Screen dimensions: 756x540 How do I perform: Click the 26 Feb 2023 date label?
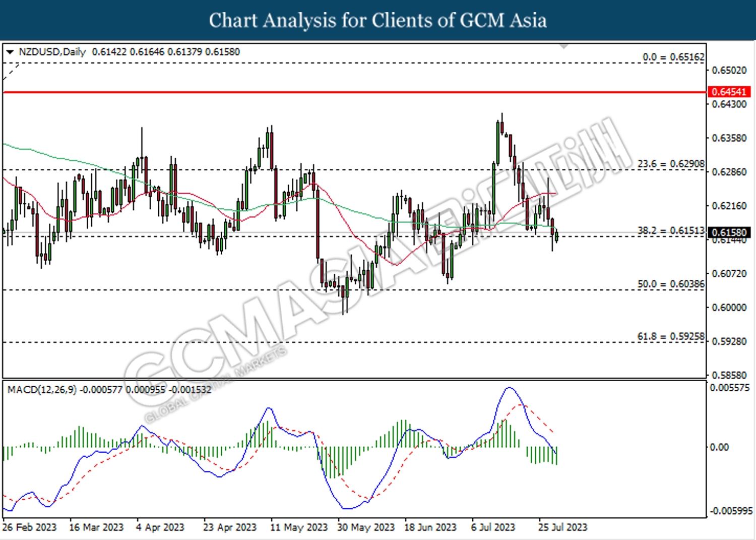(x=29, y=527)
